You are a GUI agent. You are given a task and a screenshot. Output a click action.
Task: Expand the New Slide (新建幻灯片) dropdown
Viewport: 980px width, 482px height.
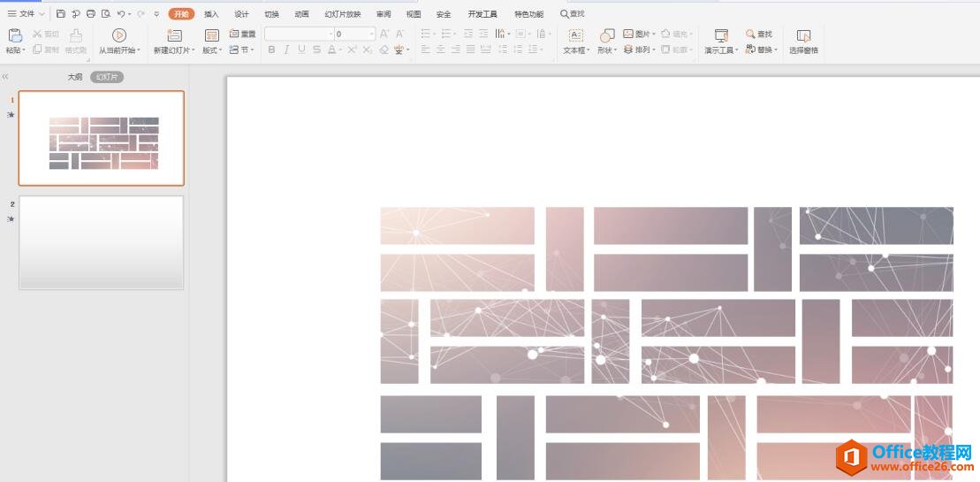(x=193, y=50)
